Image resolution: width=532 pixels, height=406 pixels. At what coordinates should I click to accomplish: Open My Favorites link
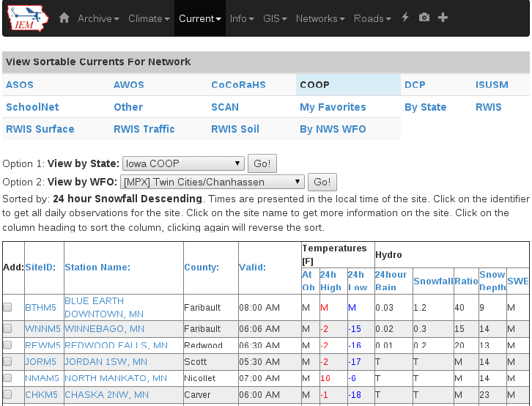coord(333,107)
